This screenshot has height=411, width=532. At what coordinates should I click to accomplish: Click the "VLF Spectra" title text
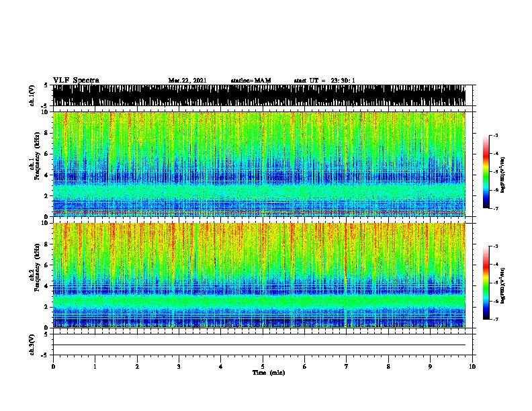(x=76, y=81)
